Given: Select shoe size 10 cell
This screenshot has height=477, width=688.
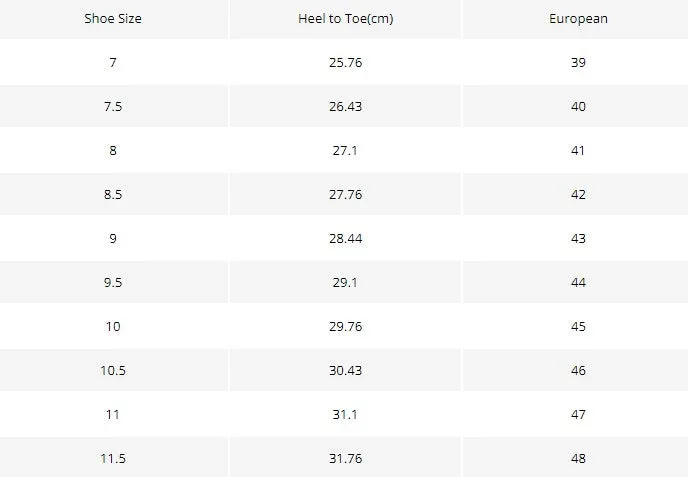Looking at the screenshot, I should pyautogui.click(x=113, y=326).
